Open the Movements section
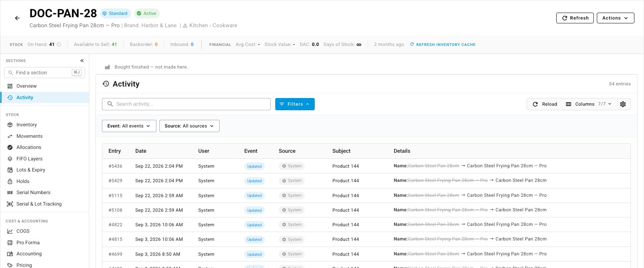Image resolution: width=644 pixels, height=268 pixels. [45, 136]
